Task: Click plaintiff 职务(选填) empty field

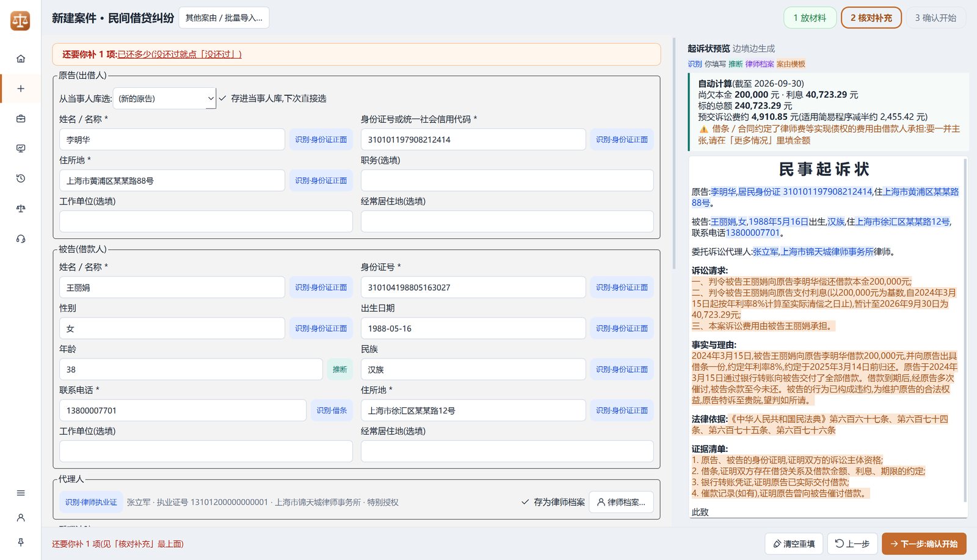Action: [507, 180]
